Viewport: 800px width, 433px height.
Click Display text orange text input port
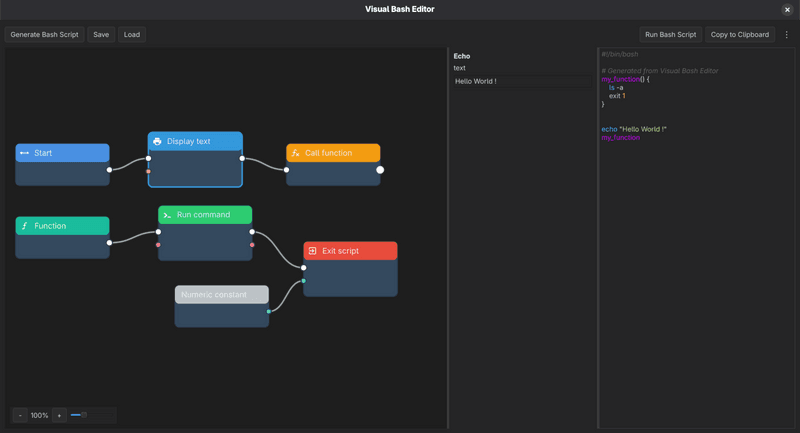[148, 171]
